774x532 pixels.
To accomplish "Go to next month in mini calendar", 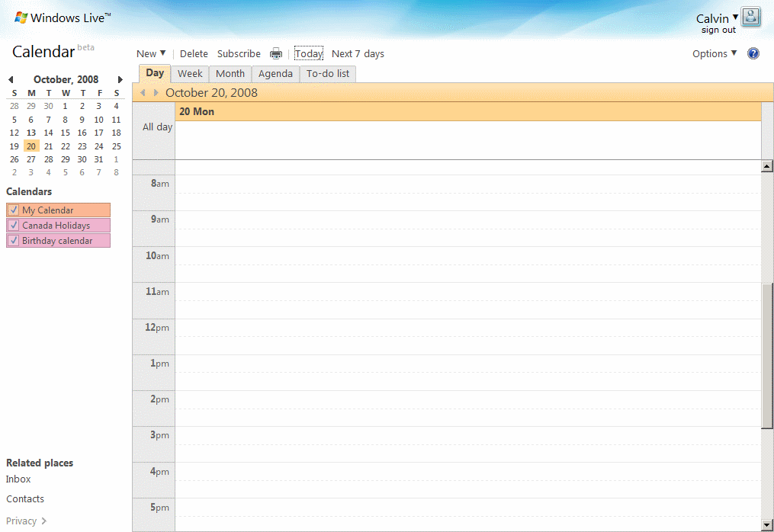I will (120, 79).
